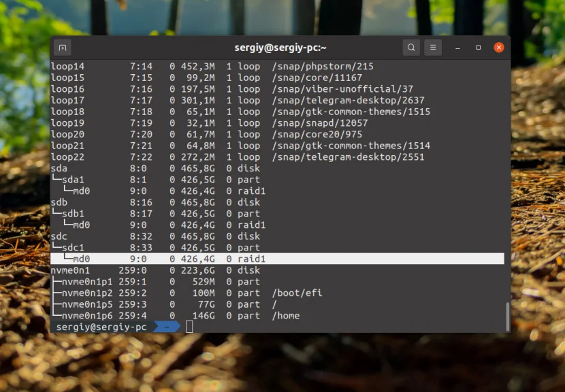
Task: Open the search icon in the titlebar
Action: coord(411,47)
